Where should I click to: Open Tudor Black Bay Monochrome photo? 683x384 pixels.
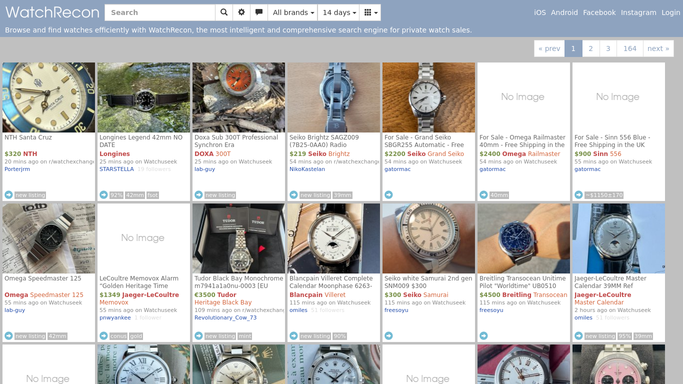point(239,238)
